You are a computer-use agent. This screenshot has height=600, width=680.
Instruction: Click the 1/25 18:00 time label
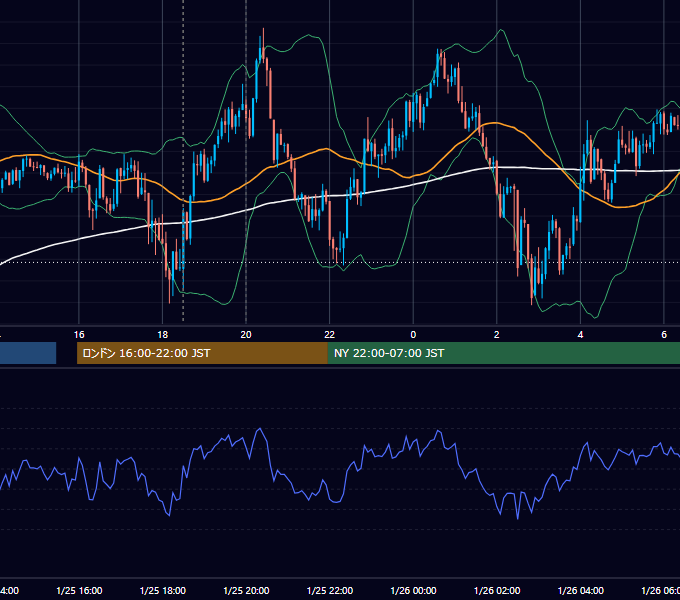(163, 590)
